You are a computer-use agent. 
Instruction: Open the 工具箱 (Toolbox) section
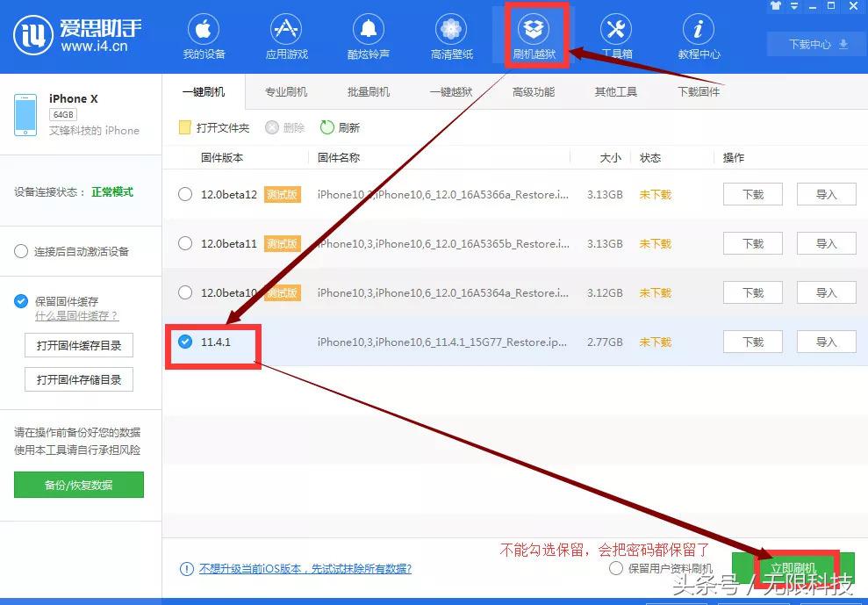[x=615, y=35]
